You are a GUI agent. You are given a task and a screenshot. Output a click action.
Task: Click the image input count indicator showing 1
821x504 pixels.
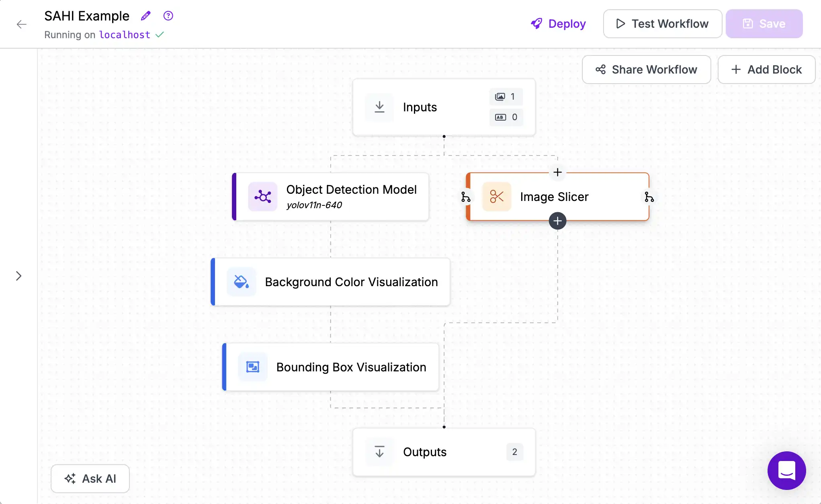[x=506, y=96]
